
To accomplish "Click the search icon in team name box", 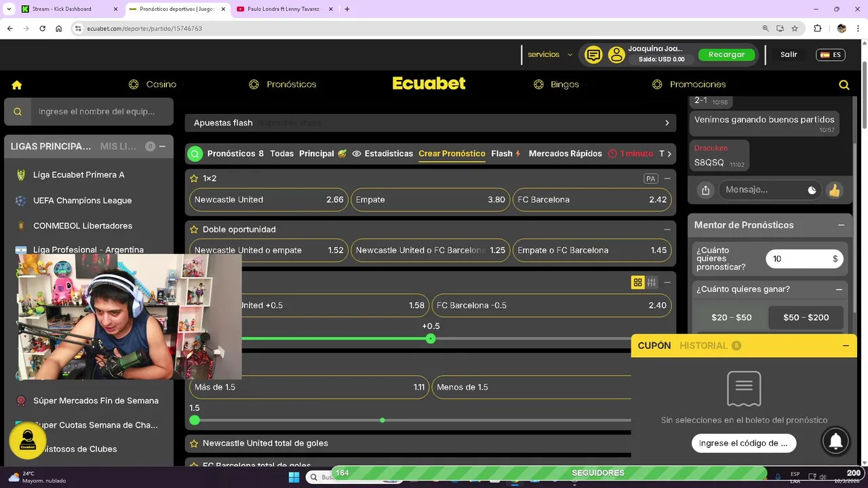I will (x=18, y=112).
